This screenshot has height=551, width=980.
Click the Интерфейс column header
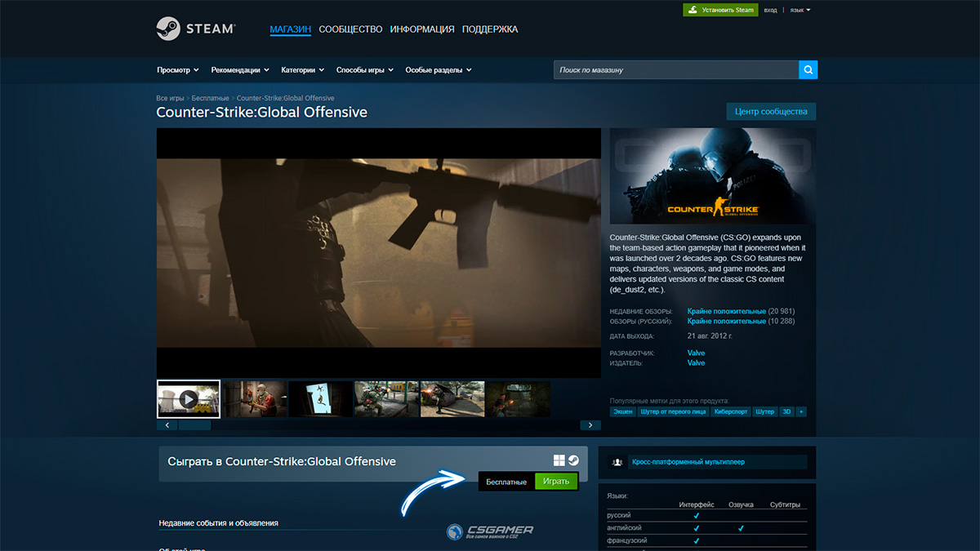click(x=697, y=504)
